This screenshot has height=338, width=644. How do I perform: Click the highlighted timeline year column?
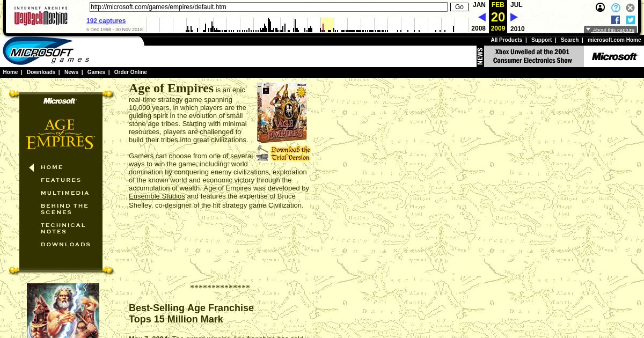tap(327, 25)
